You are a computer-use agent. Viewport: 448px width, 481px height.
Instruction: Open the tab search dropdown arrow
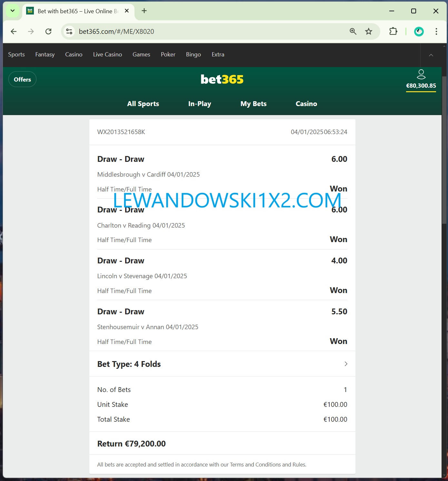coord(13,11)
